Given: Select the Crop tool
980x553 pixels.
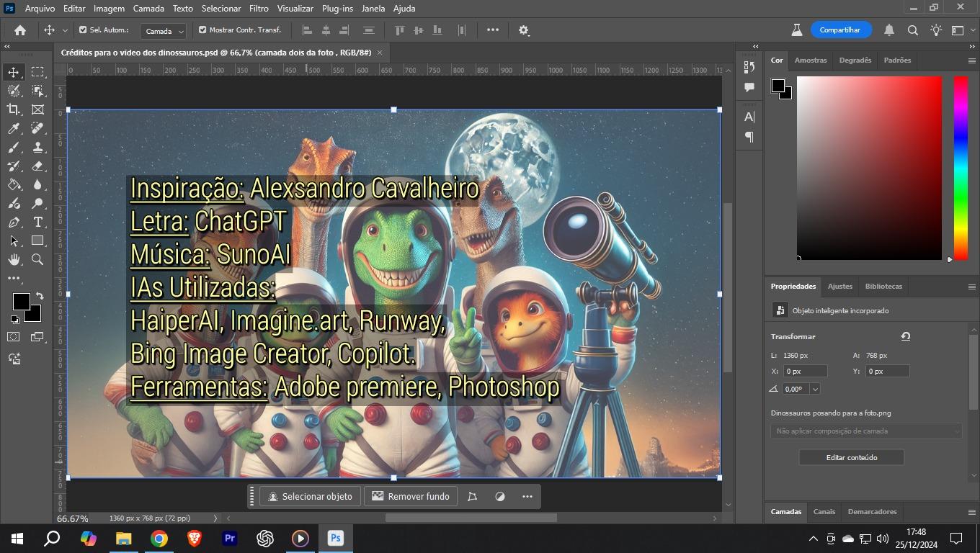Looking at the screenshot, I should [x=14, y=109].
